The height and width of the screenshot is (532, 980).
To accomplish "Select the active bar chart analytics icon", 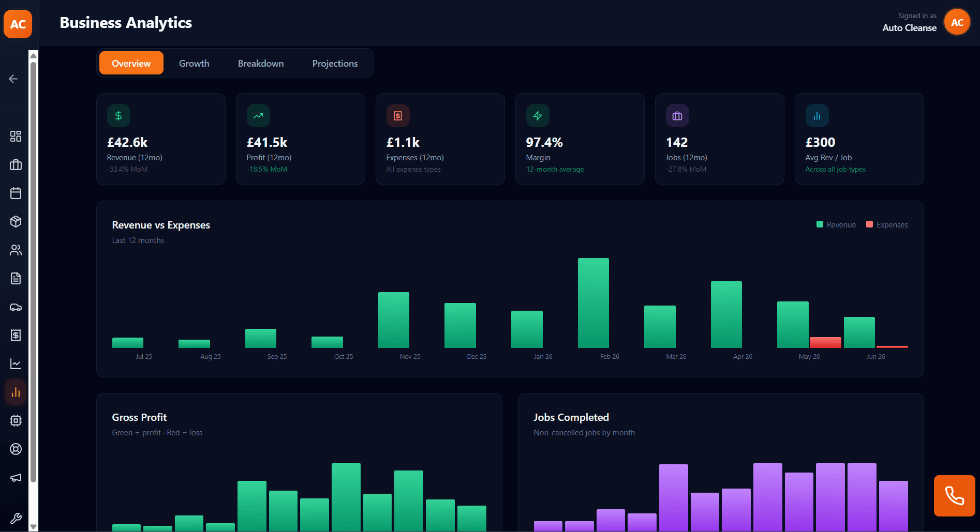I will (16, 392).
